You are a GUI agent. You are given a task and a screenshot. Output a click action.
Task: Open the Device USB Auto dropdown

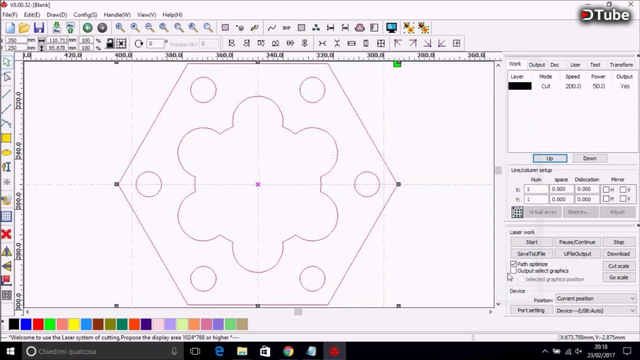596,311
